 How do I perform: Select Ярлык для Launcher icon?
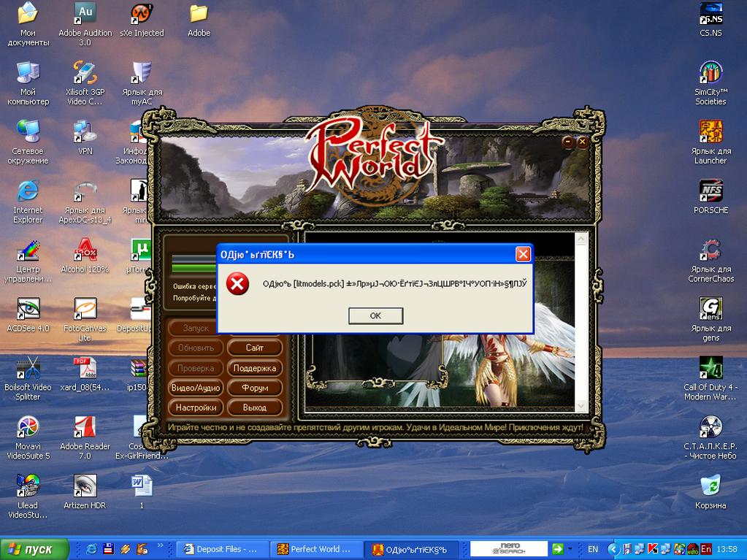pos(710,142)
